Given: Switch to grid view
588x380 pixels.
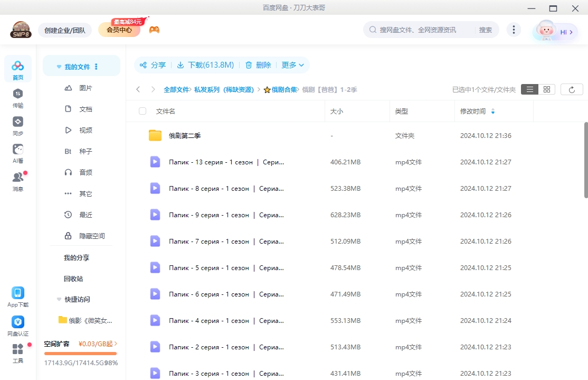Looking at the screenshot, I should pyautogui.click(x=547, y=89).
